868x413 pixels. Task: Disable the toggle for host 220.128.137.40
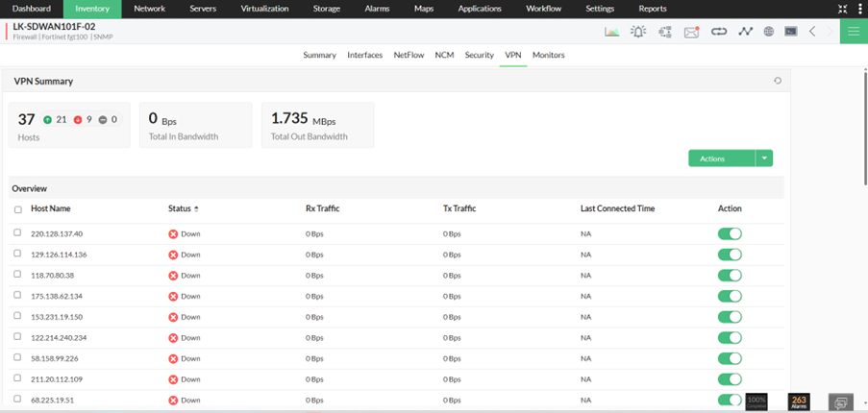tap(730, 233)
